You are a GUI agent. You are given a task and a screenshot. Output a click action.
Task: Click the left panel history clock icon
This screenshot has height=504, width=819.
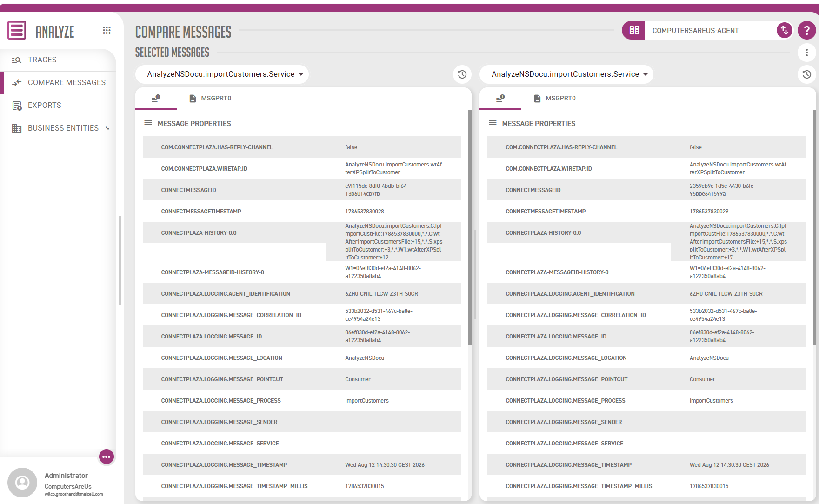pyautogui.click(x=462, y=74)
